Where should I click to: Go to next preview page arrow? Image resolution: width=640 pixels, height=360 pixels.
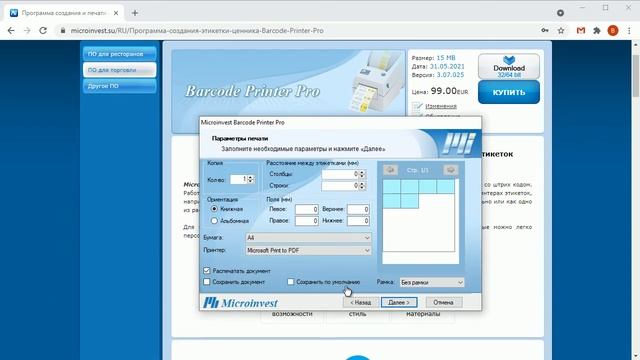[x=450, y=170]
